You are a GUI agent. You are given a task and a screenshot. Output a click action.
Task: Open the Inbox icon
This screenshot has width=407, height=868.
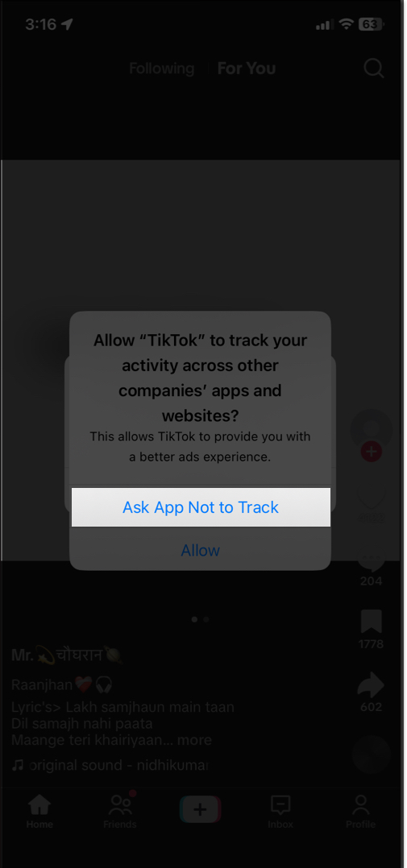pos(280,805)
